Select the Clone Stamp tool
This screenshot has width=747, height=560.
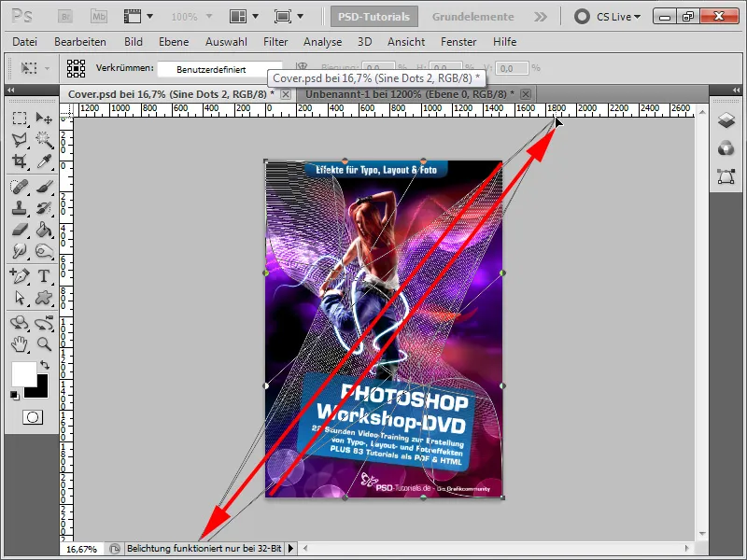click(19, 208)
